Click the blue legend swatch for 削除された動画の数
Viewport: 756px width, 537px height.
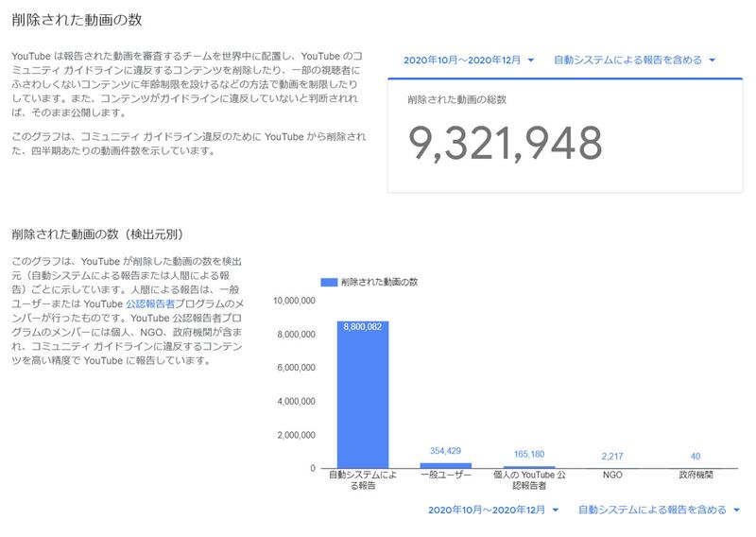(x=329, y=283)
